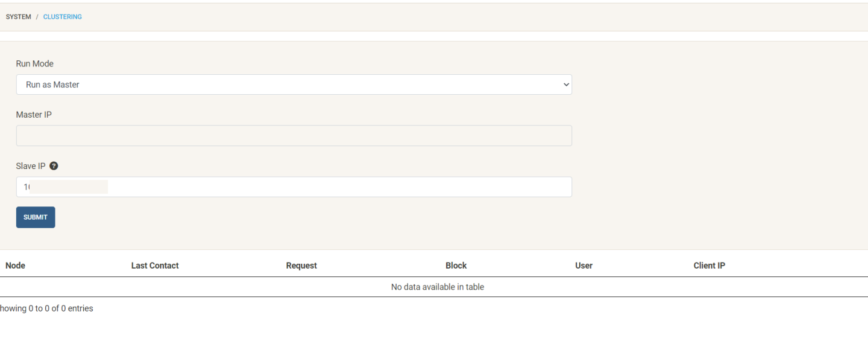Image resolution: width=868 pixels, height=338 pixels.
Task: Go to SYSTEM in the breadcrumb
Action: point(18,17)
